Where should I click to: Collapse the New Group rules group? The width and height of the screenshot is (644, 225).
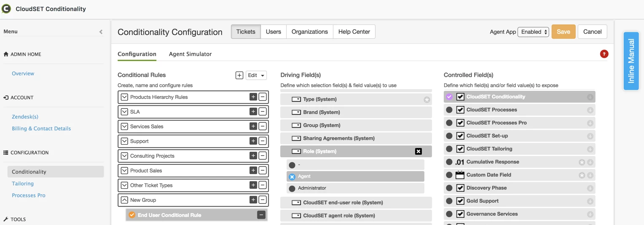coord(124,200)
